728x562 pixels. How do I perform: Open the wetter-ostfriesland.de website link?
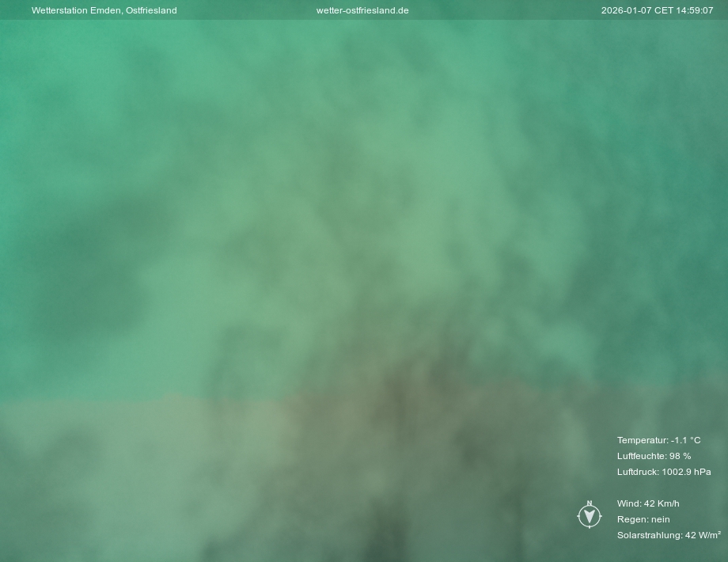pyautogui.click(x=362, y=10)
